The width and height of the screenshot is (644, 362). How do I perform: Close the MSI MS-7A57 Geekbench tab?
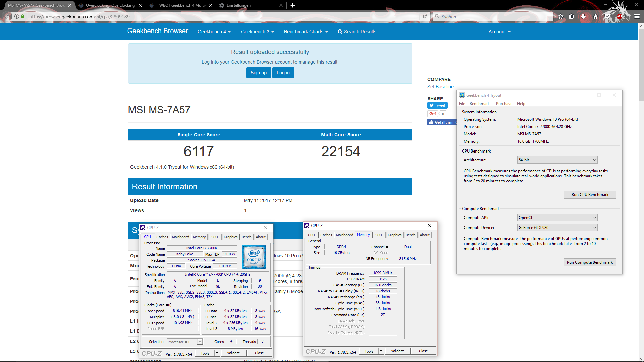pos(70,5)
